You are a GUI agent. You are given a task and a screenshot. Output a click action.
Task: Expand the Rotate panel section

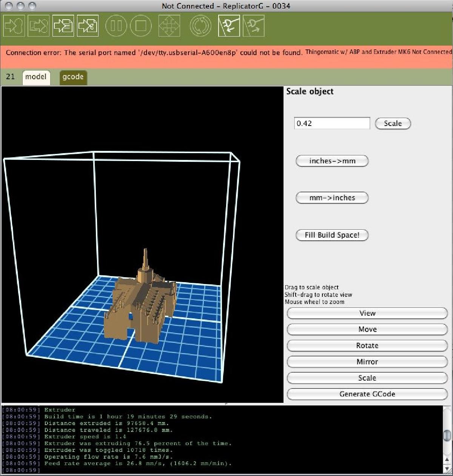[367, 345]
